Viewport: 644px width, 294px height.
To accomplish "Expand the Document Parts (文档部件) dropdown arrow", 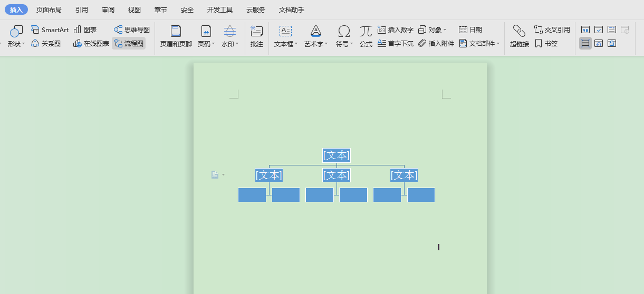I will tap(498, 44).
